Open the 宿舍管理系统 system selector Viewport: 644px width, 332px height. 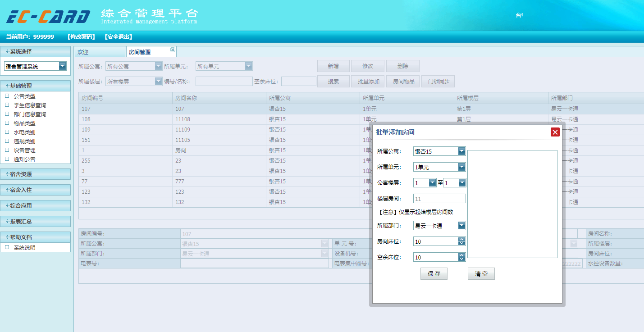coord(62,66)
